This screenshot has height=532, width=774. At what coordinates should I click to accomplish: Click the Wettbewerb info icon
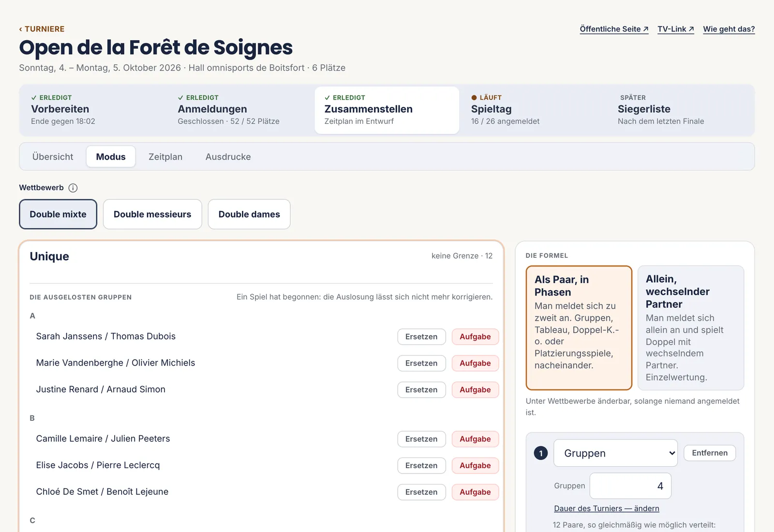pyautogui.click(x=73, y=188)
